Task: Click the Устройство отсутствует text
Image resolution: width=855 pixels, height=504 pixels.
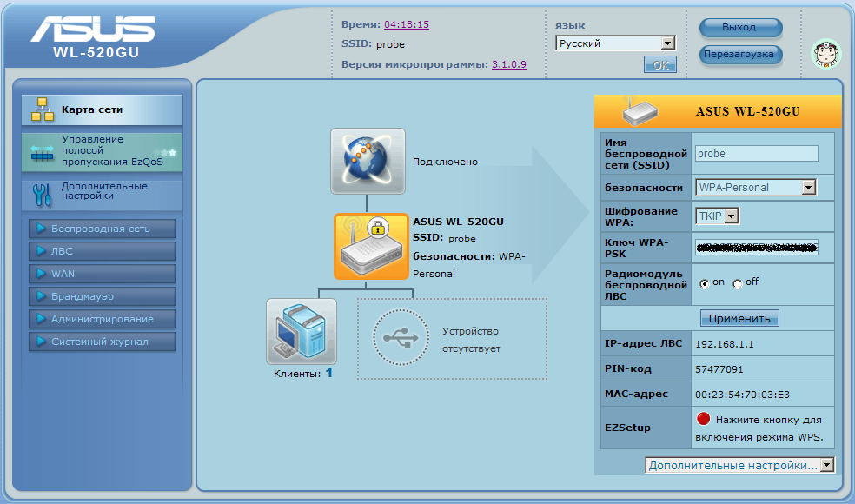Action: coord(471,340)
